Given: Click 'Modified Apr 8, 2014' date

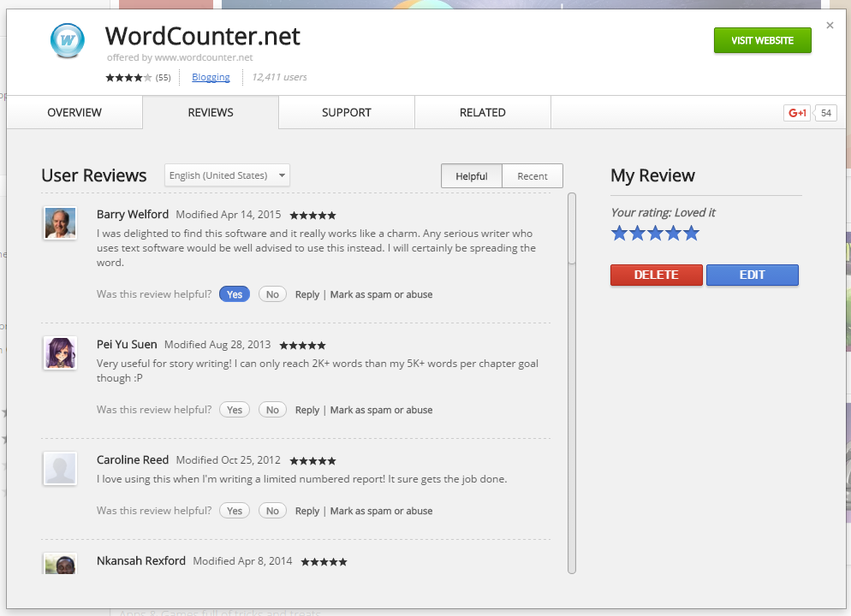Looking at the screenshot, I should (242, 560).
